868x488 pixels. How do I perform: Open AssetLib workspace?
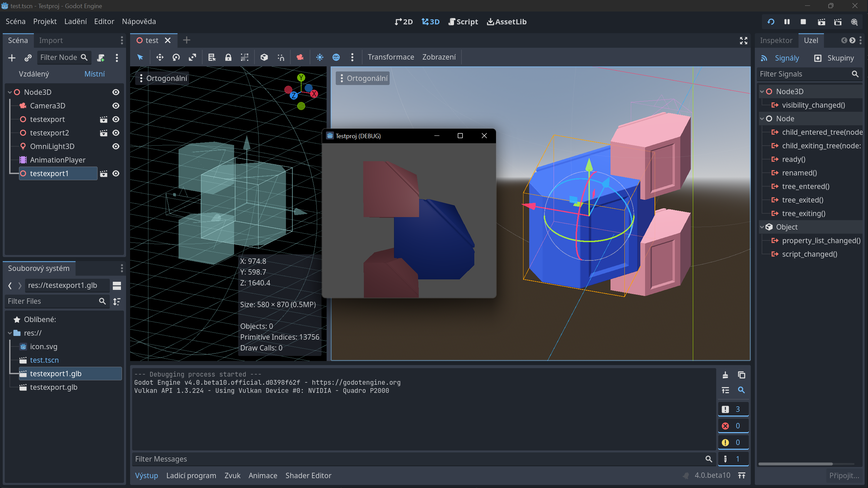(x=507, y=22)
